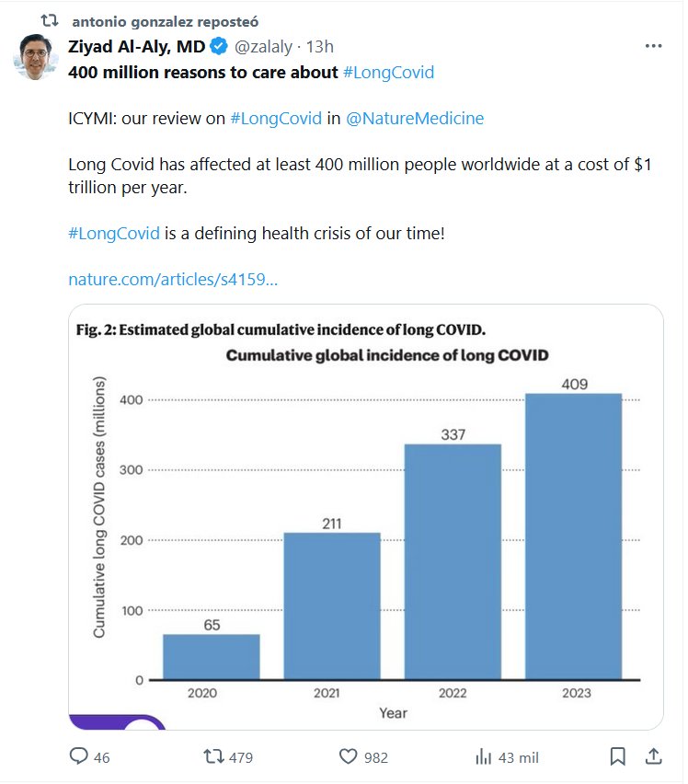
Task: Click #LongCovid hashtag in ICYMI line
Action: (x=276, y=118)
